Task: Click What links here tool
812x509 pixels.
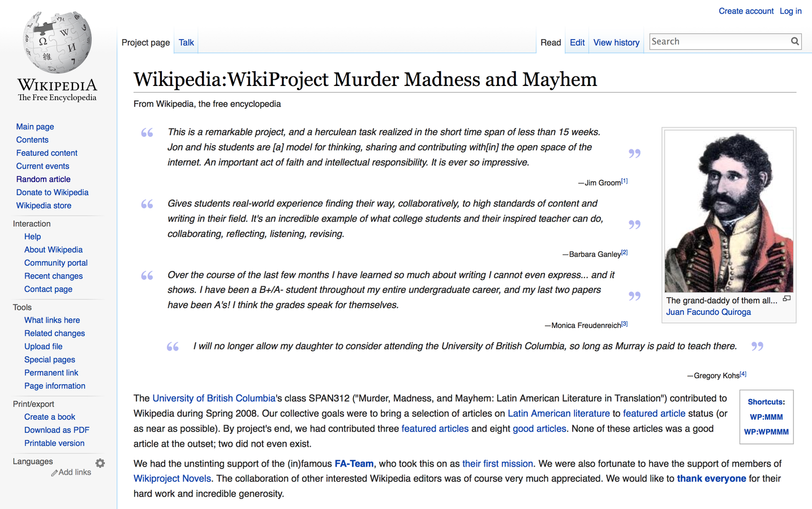Action: point(52,320)
